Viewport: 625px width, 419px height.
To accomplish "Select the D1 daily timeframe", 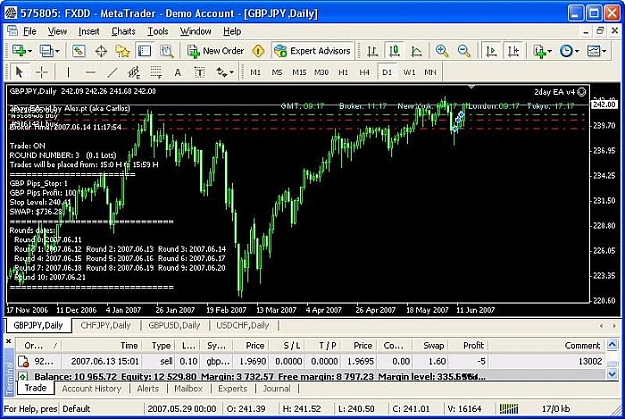I will (387, 72).
